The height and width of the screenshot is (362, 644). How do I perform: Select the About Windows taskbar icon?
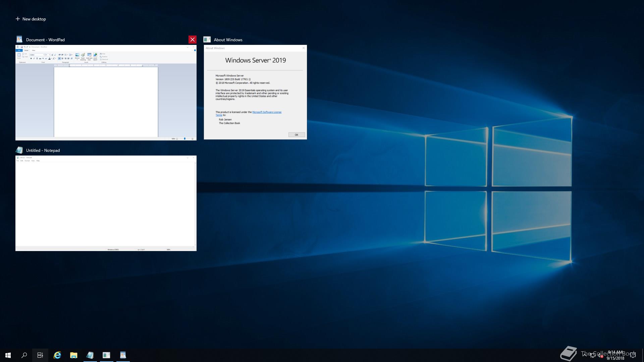pos(106,355)
